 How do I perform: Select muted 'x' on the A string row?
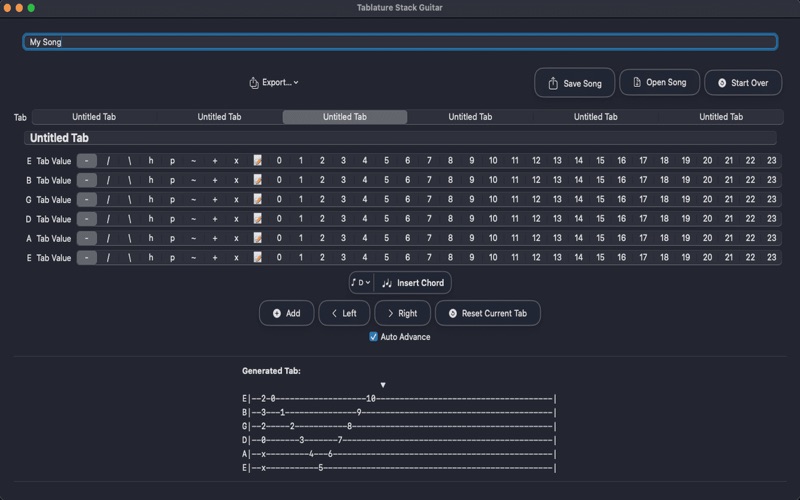236,238
